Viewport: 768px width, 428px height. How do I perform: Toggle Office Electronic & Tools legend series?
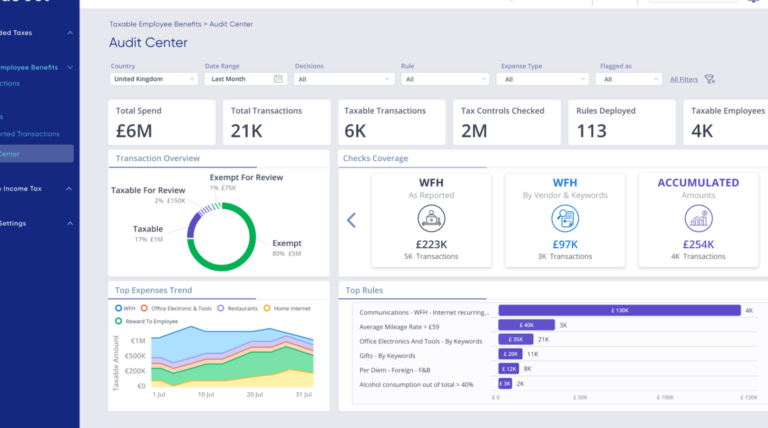pyautogui.click(x=176, y=309)
